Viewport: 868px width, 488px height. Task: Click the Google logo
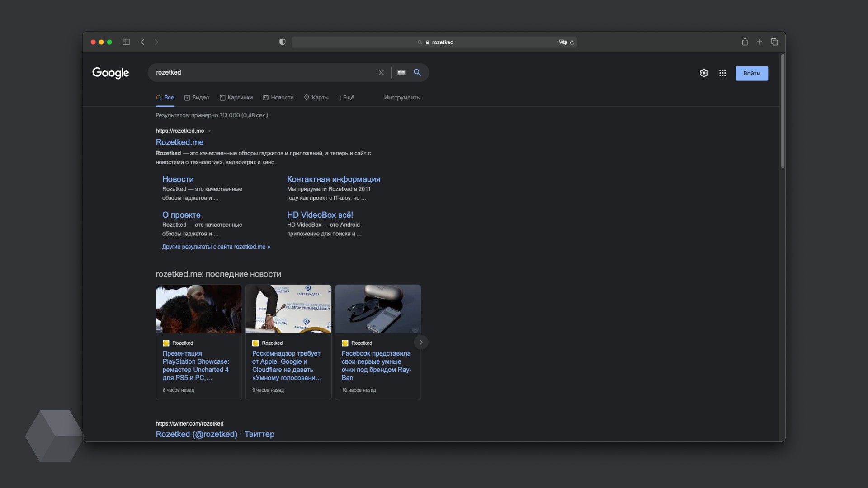111,73
